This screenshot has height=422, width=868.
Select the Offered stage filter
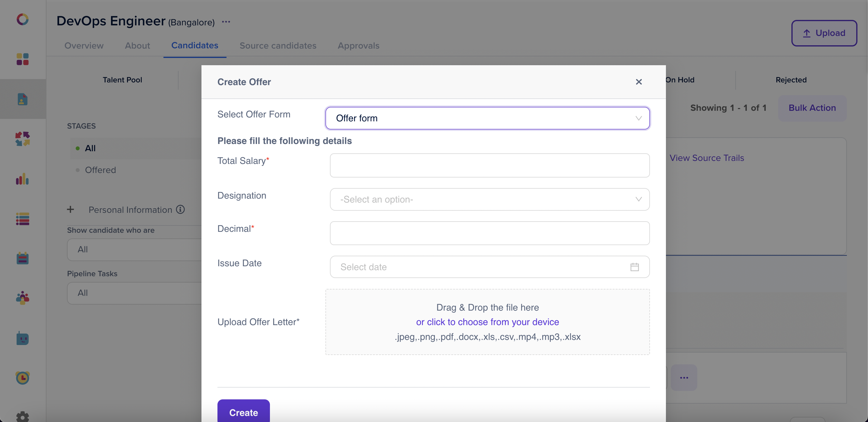click(100, 170)
